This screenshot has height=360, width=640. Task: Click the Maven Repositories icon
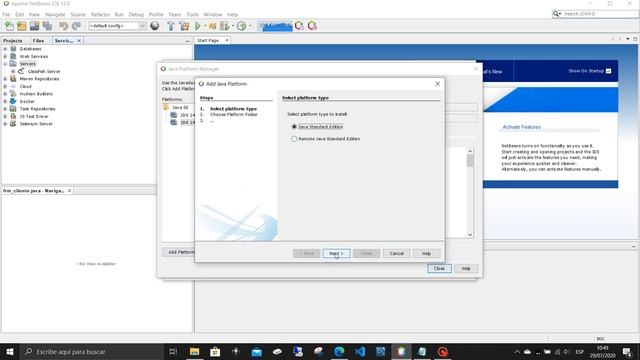click(x=13, y=79)
